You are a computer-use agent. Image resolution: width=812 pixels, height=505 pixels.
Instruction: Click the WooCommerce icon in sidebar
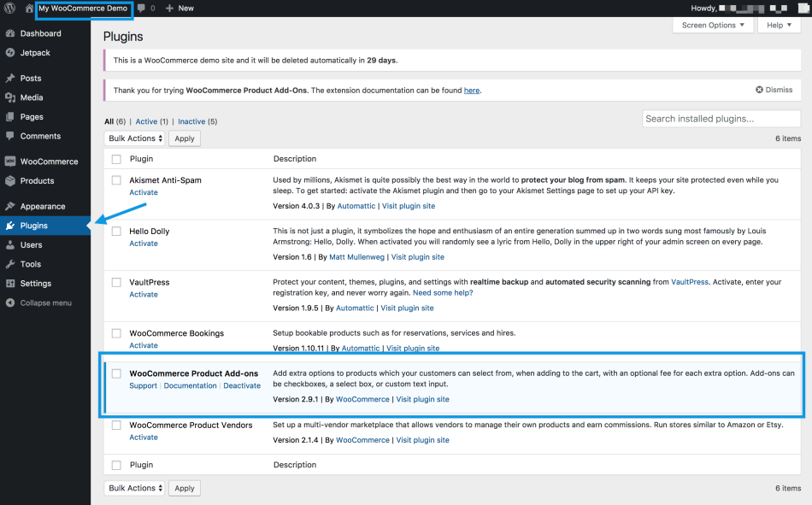(10, 161)
